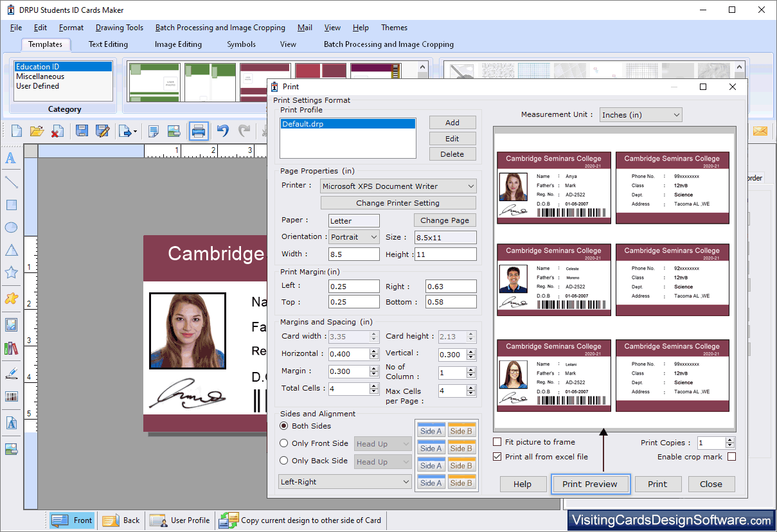The height and width of the screenshot is (532, 777).
Task: Enable Fit picture to frame
Action: click(498, 442)
